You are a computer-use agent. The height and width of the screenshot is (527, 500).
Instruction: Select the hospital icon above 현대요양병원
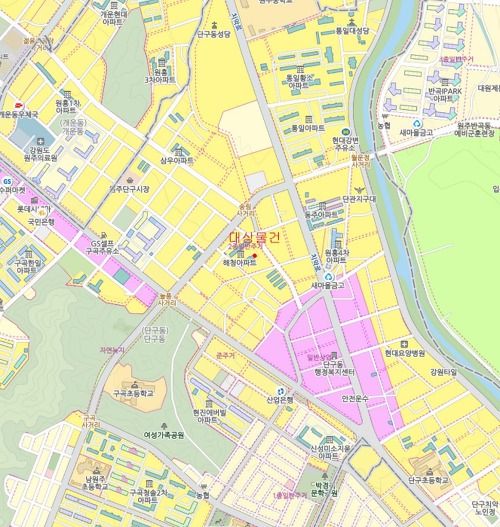pos(405,344)
